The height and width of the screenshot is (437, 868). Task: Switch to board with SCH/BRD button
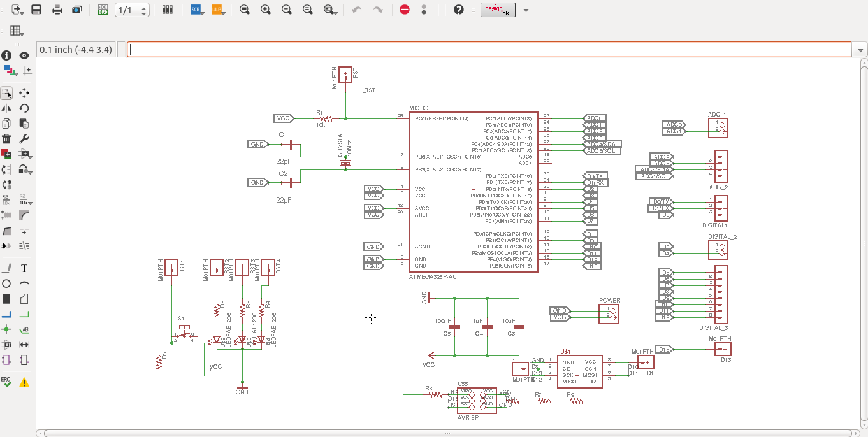point(103,10)
